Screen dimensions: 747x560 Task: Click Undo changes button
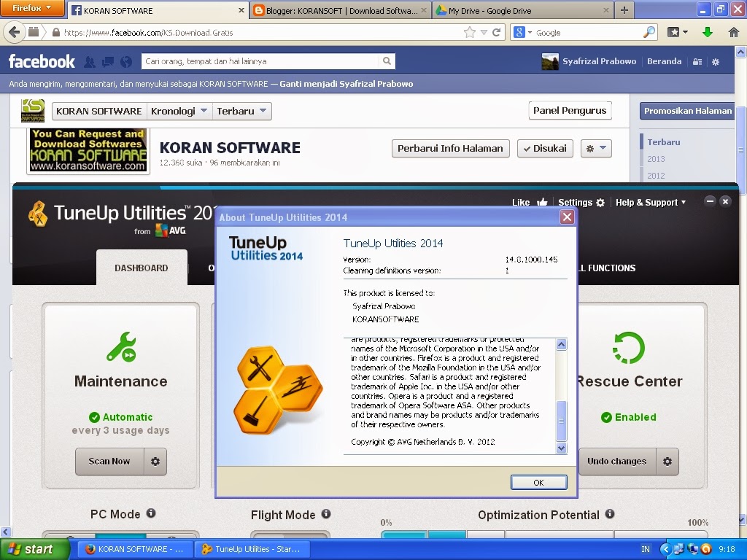pyautogui.click(x=617, y=462)
